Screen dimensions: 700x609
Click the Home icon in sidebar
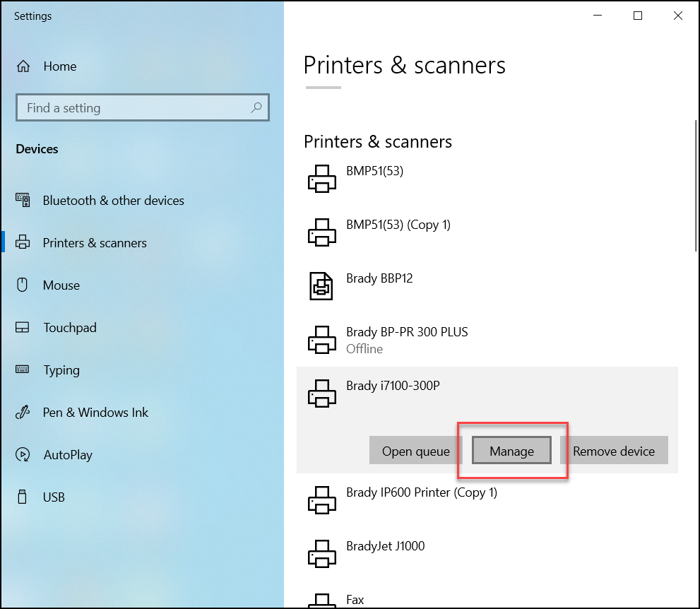(23, 66)
